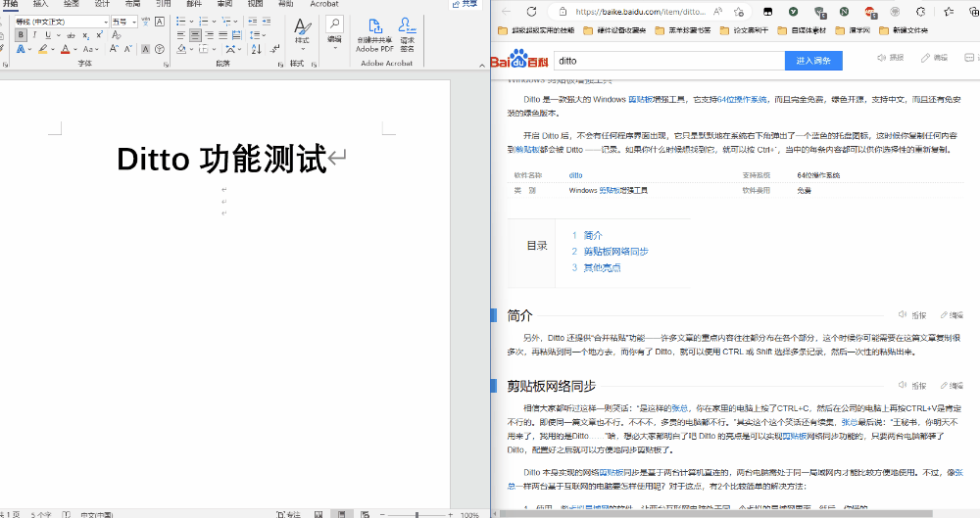The width and height of the screenshot is (980, 518).
Task: Open the font color dropdown arrow
Action: (x=75, y=49)
